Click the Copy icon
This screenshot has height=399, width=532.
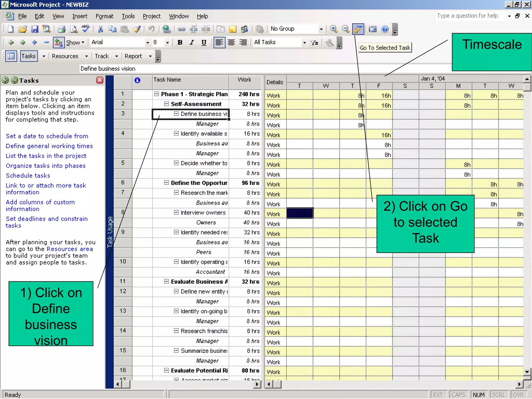pos(112,29)
